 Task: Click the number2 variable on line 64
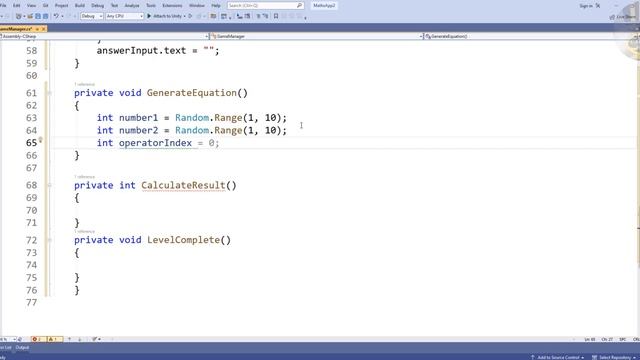click(138, 131)
